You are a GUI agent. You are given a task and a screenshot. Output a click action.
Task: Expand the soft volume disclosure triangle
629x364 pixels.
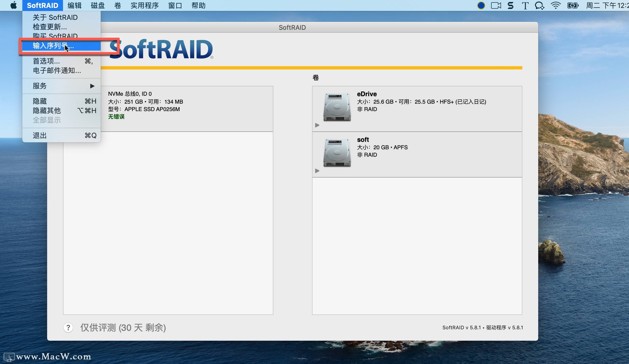[317, 171]
